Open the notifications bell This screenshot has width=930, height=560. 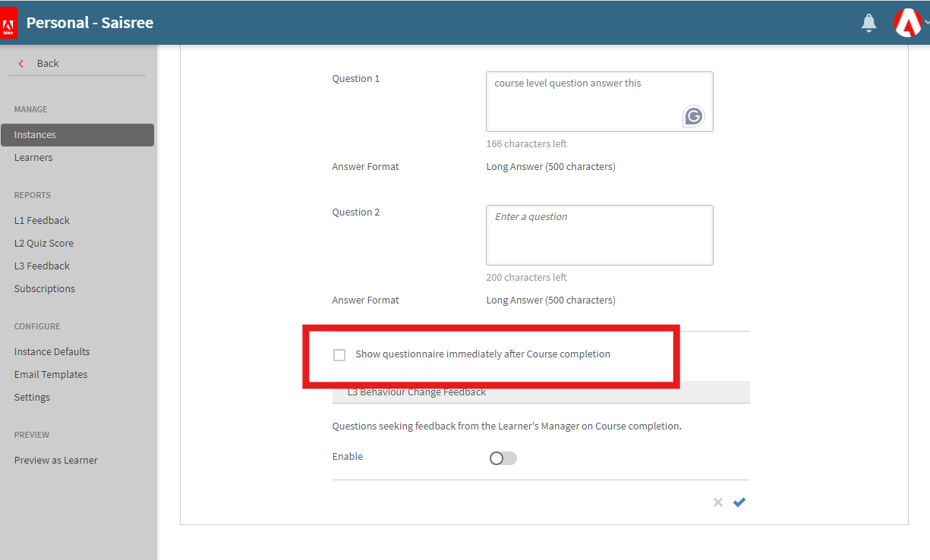click(x=869, y=24)
